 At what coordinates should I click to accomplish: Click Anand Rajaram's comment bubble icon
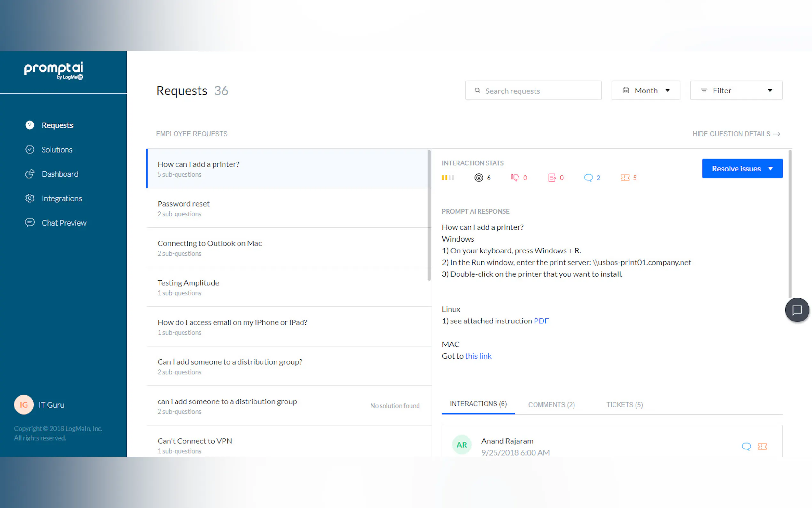tap(746, 446)
